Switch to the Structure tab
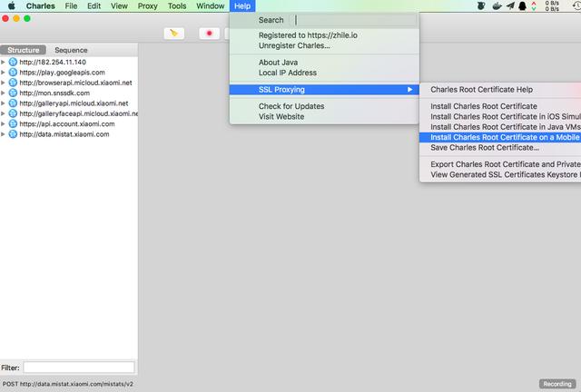 point(23,50)
